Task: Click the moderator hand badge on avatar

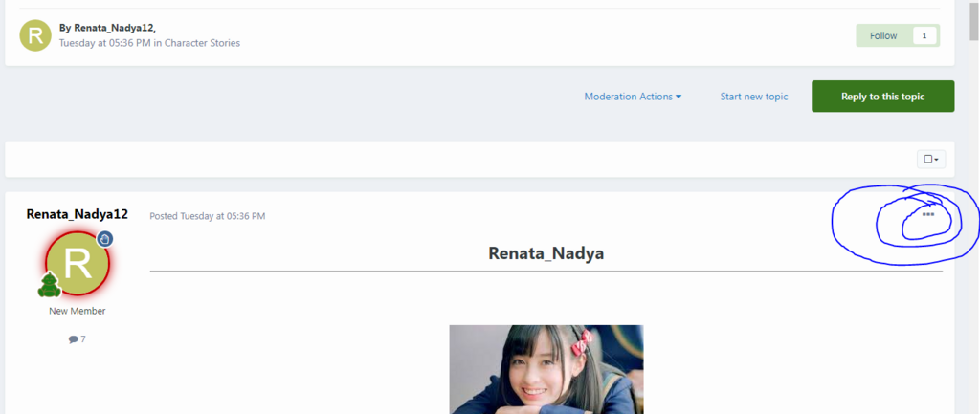Action: tap(104, 238)
